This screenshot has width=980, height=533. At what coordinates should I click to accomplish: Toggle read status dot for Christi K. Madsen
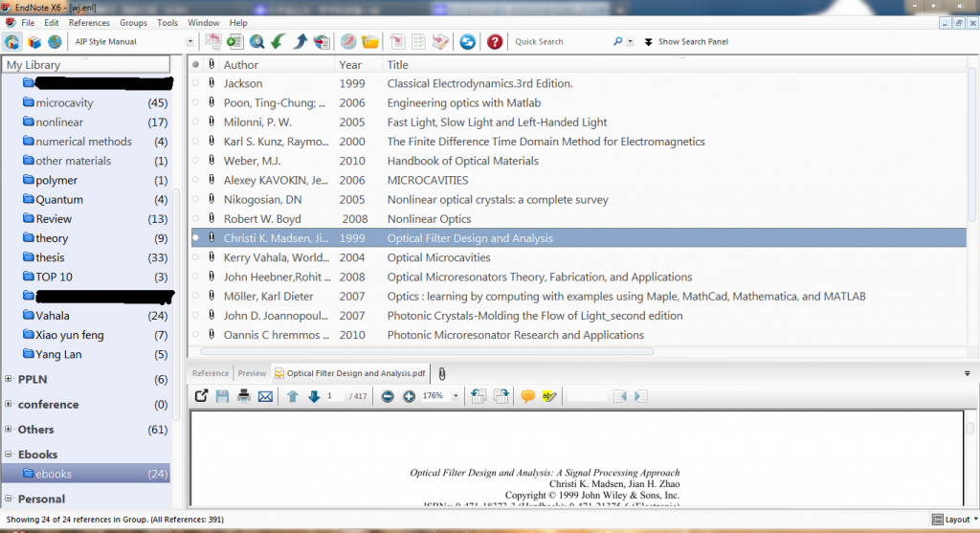point(195,237)
